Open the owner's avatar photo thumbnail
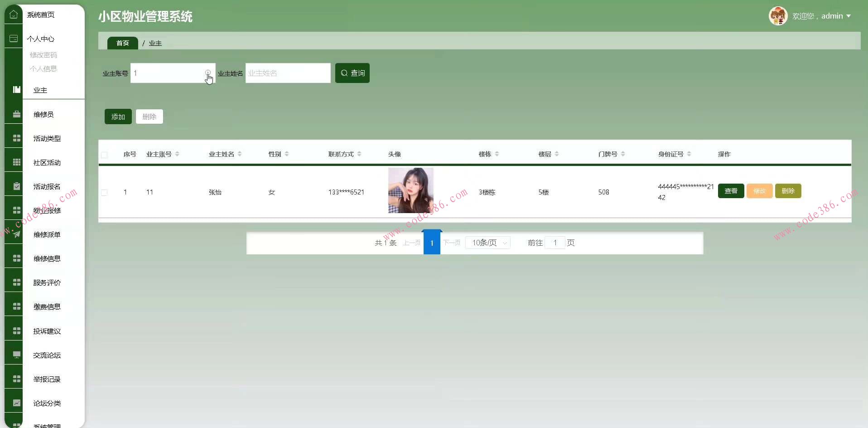Screen dimensions: 868x428 pyautogui.click(x=410, y=190)
